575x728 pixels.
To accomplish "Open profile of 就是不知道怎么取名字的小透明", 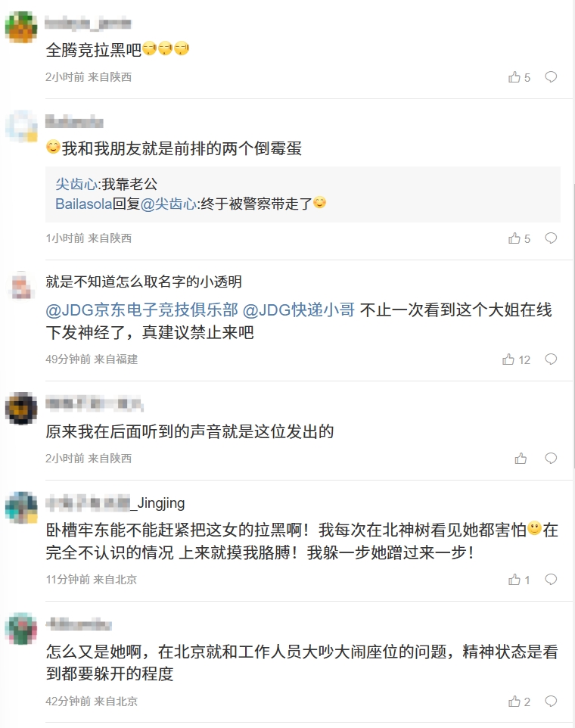I will [144, 282].
